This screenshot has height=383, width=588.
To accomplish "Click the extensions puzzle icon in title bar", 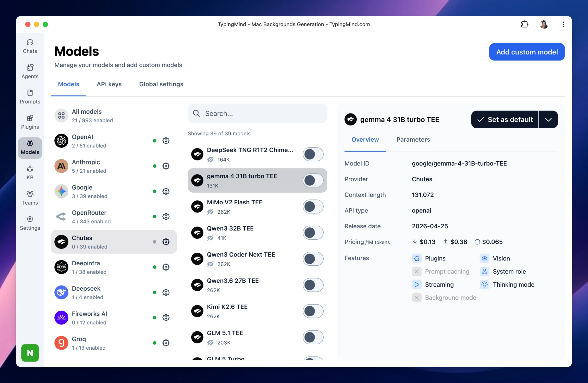I will 524,24.
